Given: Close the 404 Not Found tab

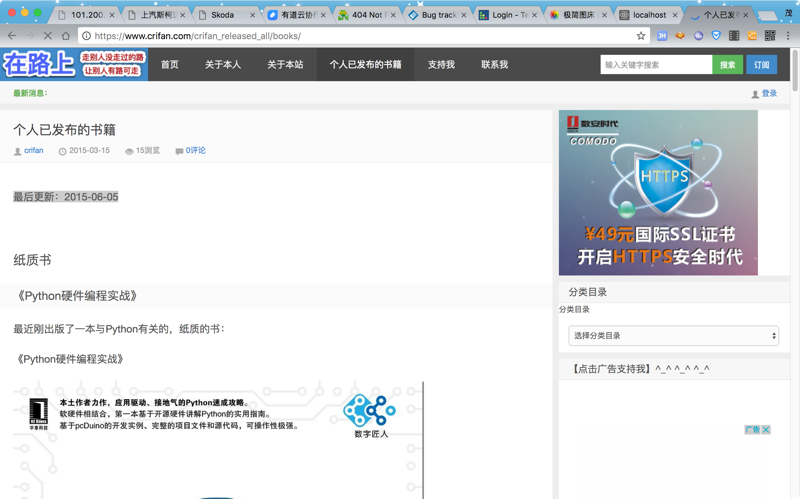Looking at the screenshot, I should pyautogui.click(x=393, y=15).
